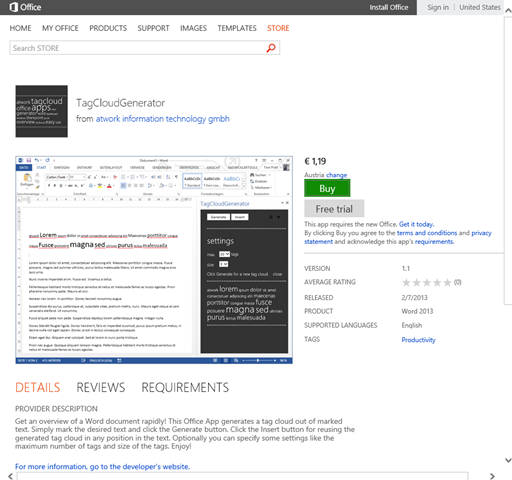This screenshot has width=512, height=480.
Task: Click the average rating stars
Action: (x=427, y=283)
